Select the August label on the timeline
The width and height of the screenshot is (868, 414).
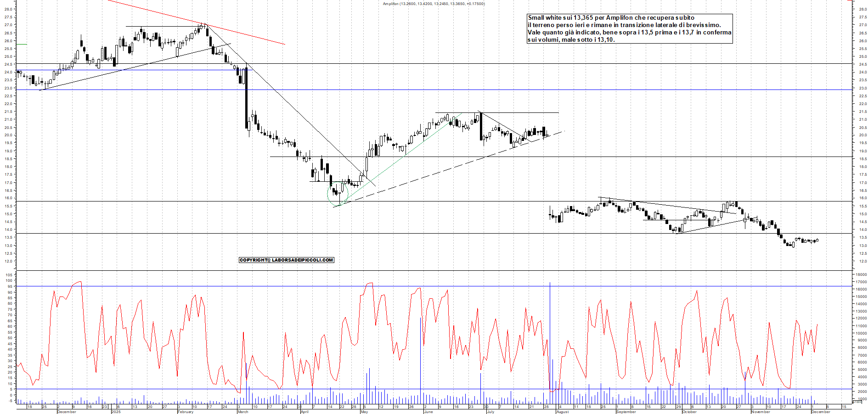click(561, 412)
